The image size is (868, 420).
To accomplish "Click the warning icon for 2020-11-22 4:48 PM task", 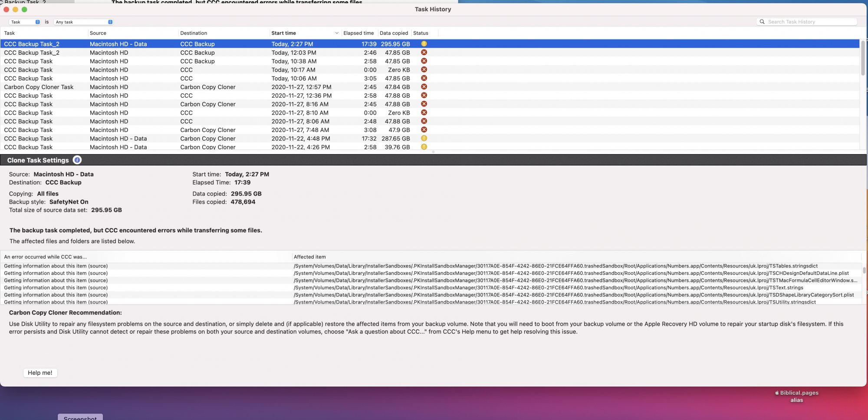I will coord(424,139).
